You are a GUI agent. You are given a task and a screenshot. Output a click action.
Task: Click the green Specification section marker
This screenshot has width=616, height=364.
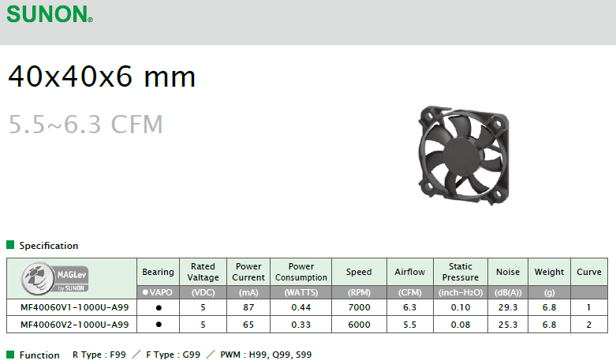click(x=10, y=245)
